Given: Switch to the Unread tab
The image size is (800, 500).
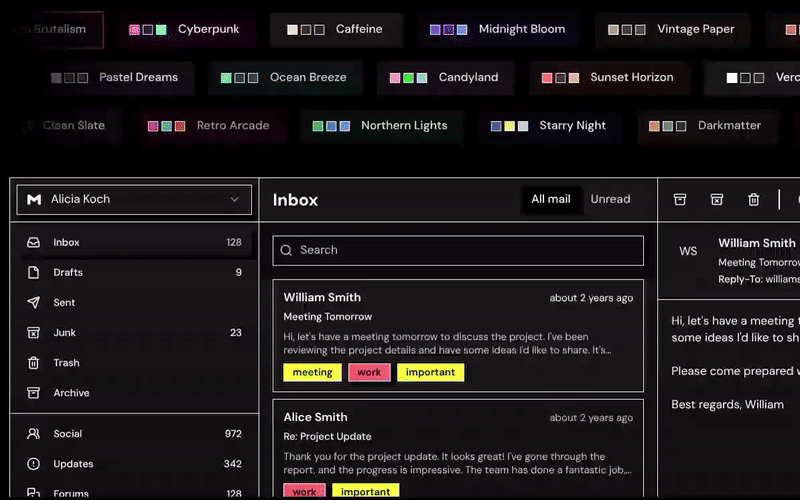Looking at the screenshot, I should pos(610,199).
